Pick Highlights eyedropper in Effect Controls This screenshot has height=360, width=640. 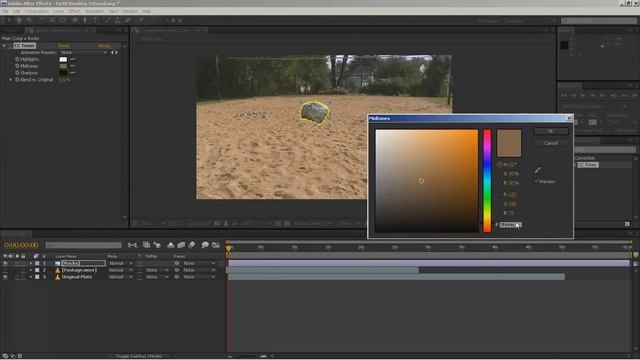73,59
